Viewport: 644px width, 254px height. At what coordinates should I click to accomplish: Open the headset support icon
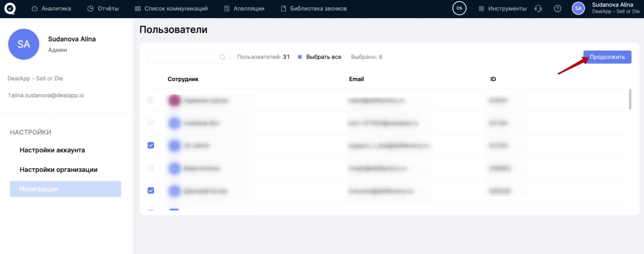click(538, 9)
